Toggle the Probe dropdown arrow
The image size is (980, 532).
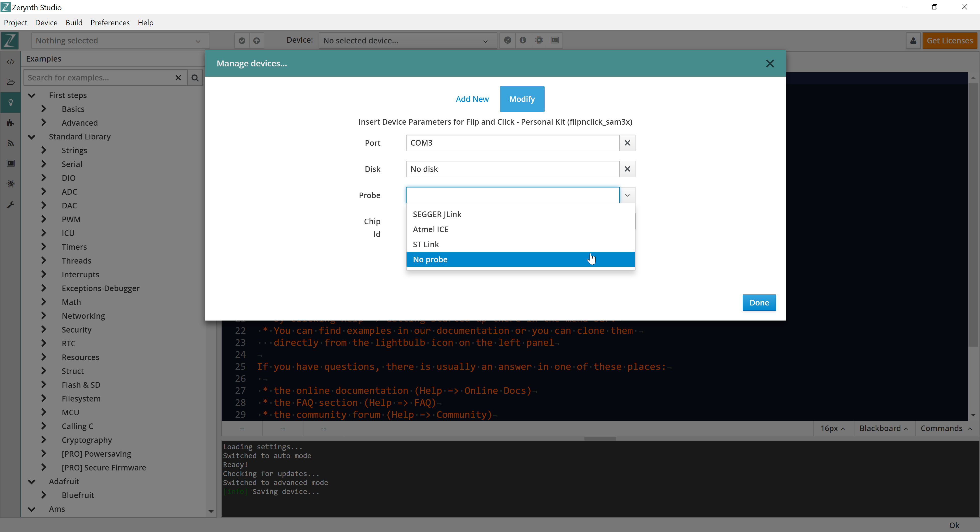tap(627, 195)
